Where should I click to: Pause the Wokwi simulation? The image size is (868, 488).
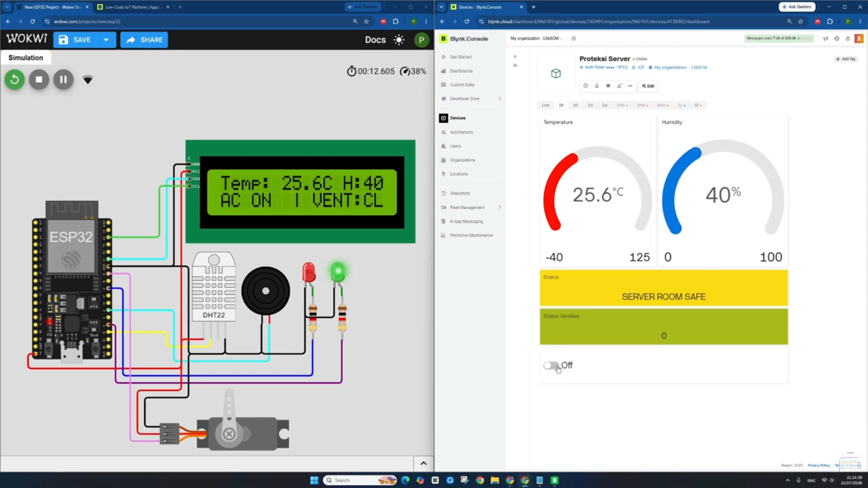(63, 80)
